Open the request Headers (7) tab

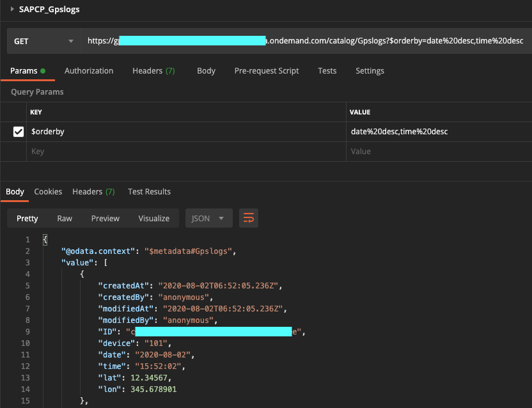pyautogui.click(x=153, y=70)
